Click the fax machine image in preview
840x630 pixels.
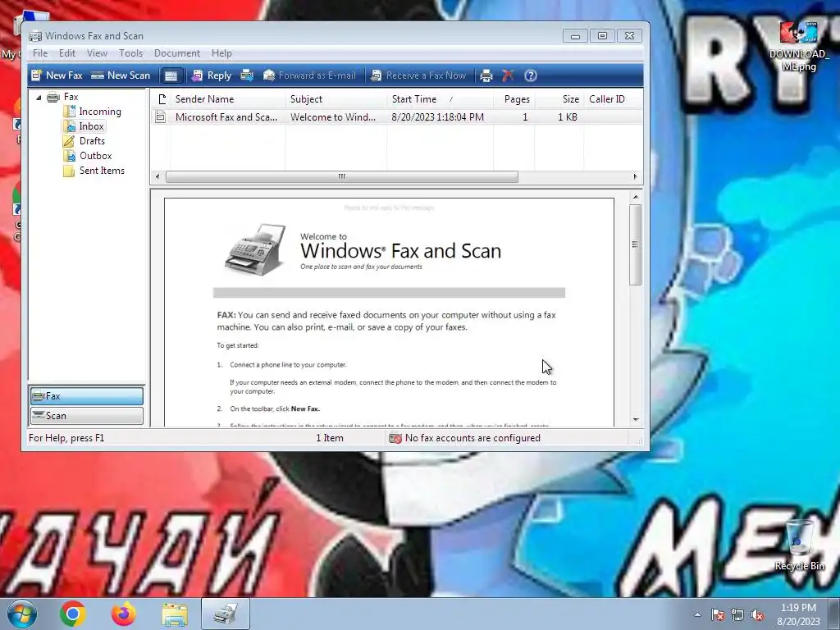[x=255, y=249]
